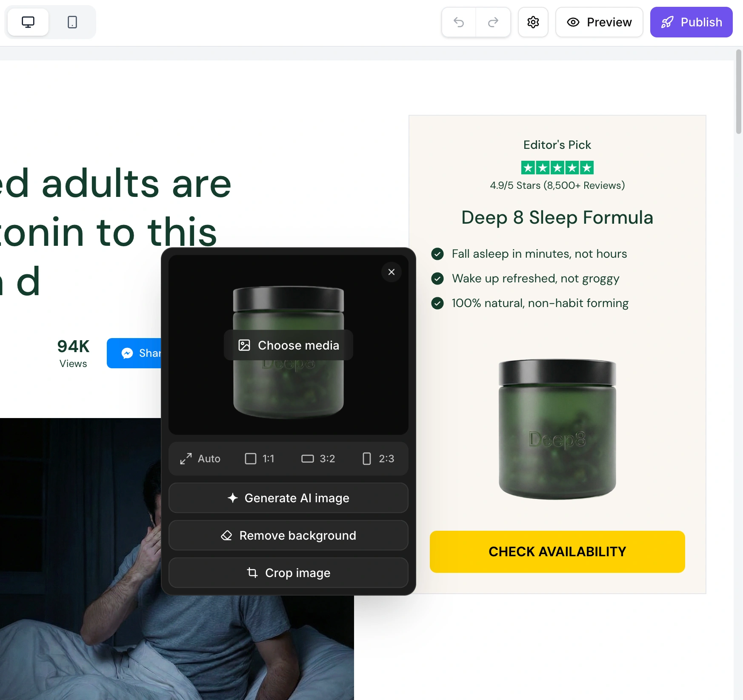This screenshot has height=700, width=743.
Task: Select Auto aspect ratio
Action: click(200, 458)
